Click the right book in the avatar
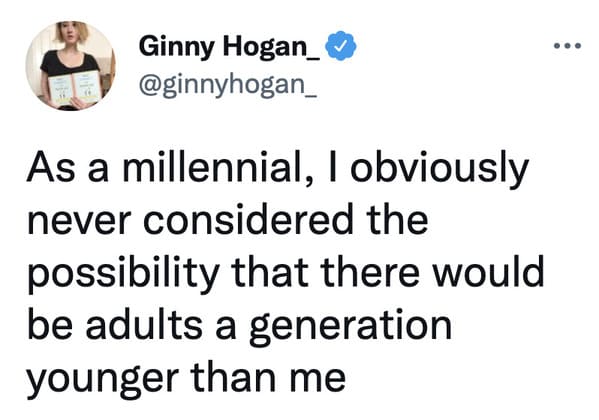This screenshot has height=420, width=599. click(x=87, y=86)
